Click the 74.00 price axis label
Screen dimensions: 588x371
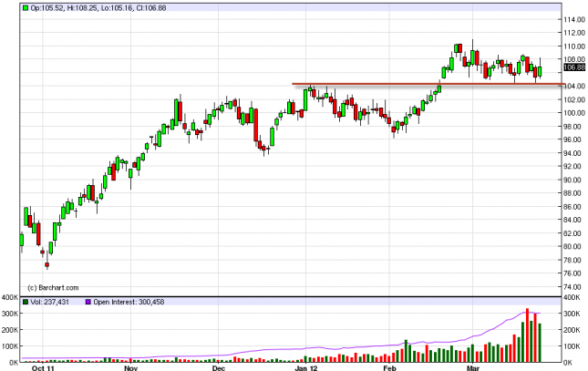click(x=574, y=287)
